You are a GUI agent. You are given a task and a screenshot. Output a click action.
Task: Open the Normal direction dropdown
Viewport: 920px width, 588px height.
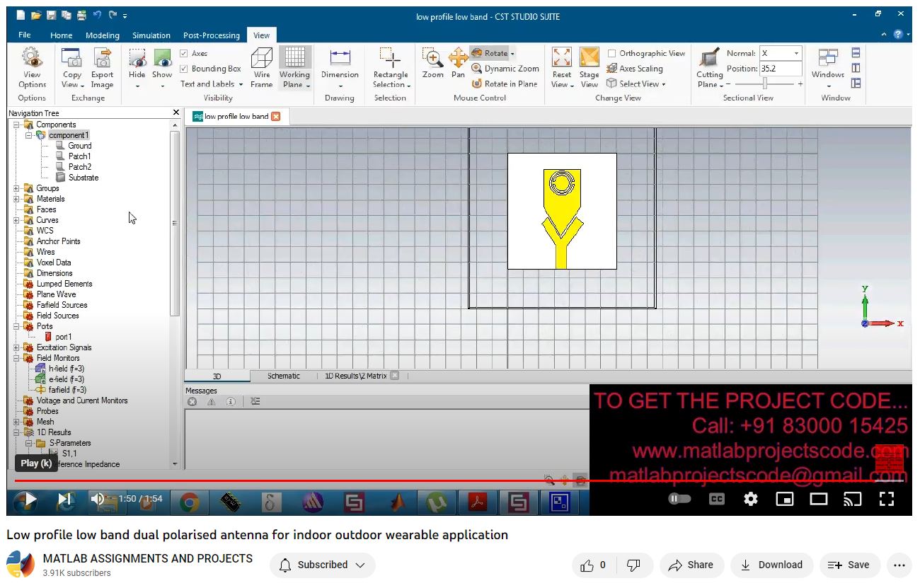tap(796, 54)
